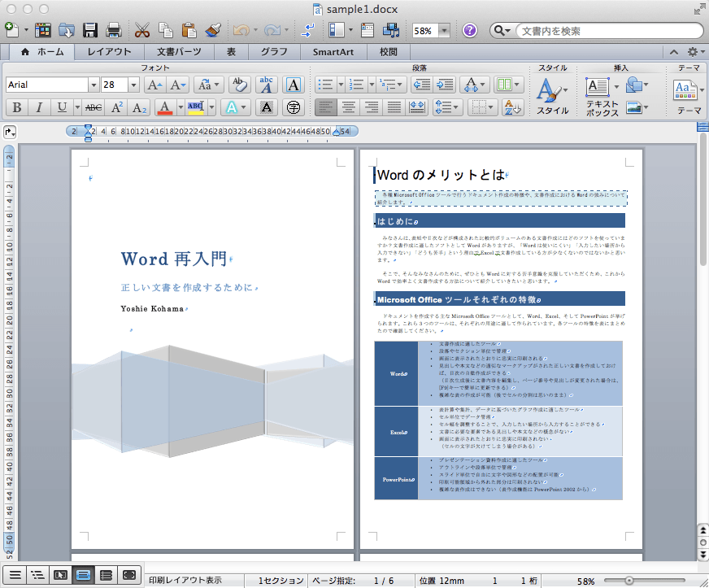Switch to Print Layout view button
The width and height of the screenshot is (709, 588).
(x=83, y=575)
